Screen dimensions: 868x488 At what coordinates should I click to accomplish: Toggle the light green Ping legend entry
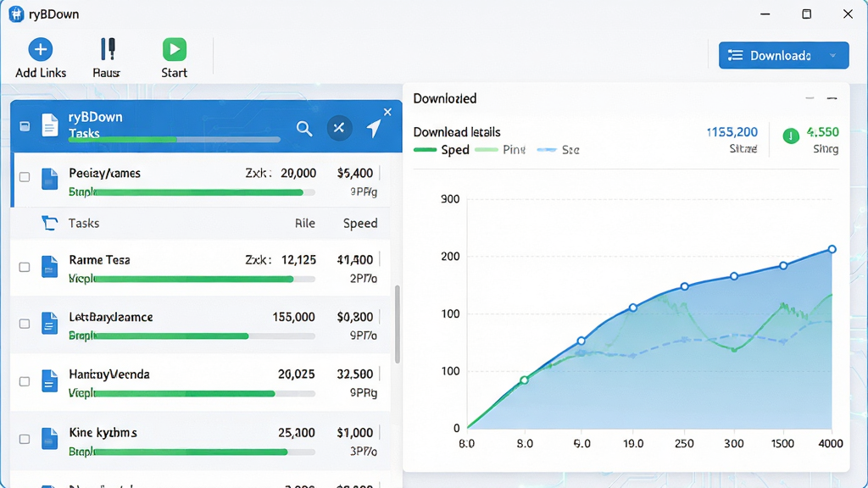[x=500, y=150]
